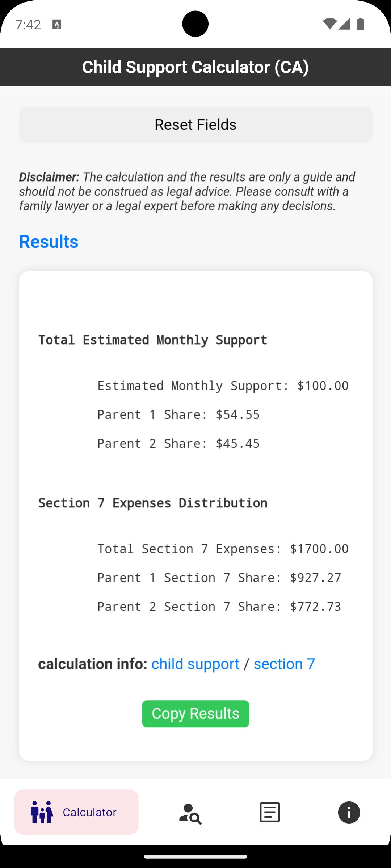
Task: Open the child support info link
Action: [195, 664]
